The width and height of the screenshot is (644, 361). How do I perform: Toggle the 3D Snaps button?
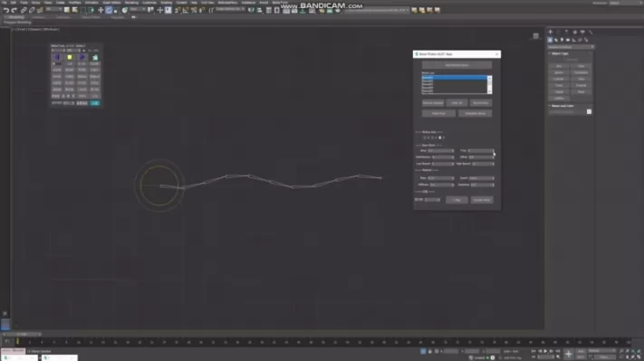(177, 10)
